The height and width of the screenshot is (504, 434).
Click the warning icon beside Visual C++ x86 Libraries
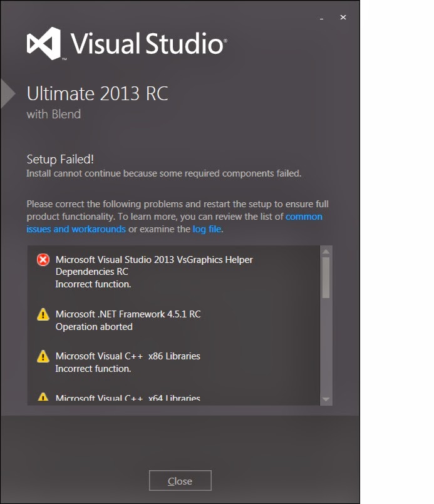pyautogui.click(x=43, y=356)
